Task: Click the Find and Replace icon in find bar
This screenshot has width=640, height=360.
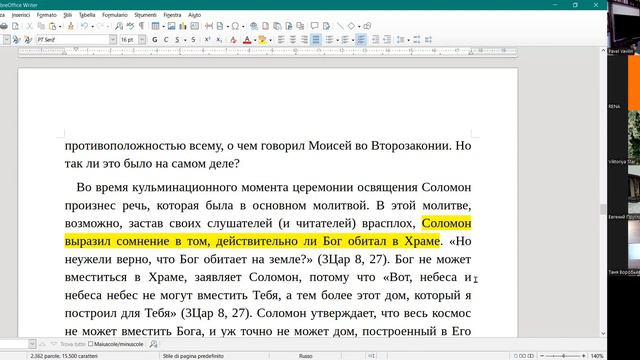Action: 153,344
